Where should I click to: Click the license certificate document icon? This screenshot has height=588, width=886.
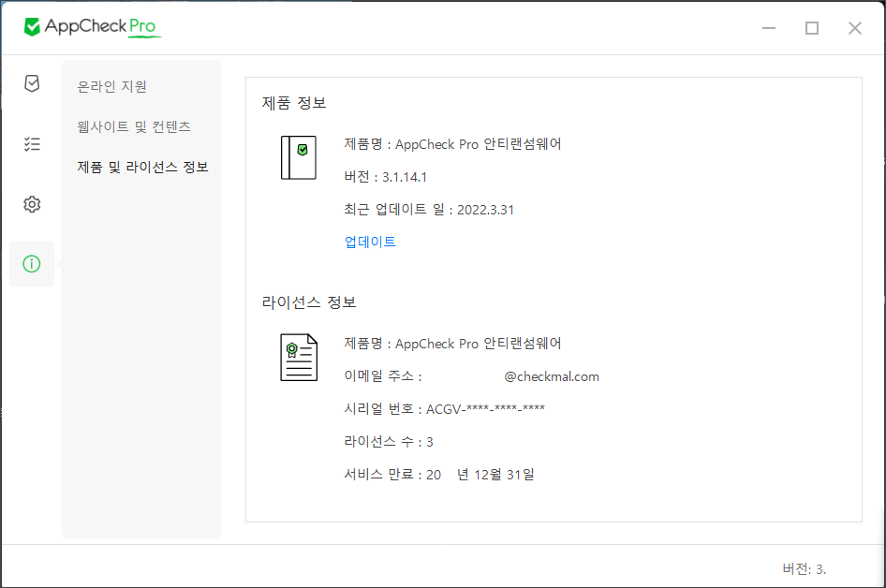(299, 358)
